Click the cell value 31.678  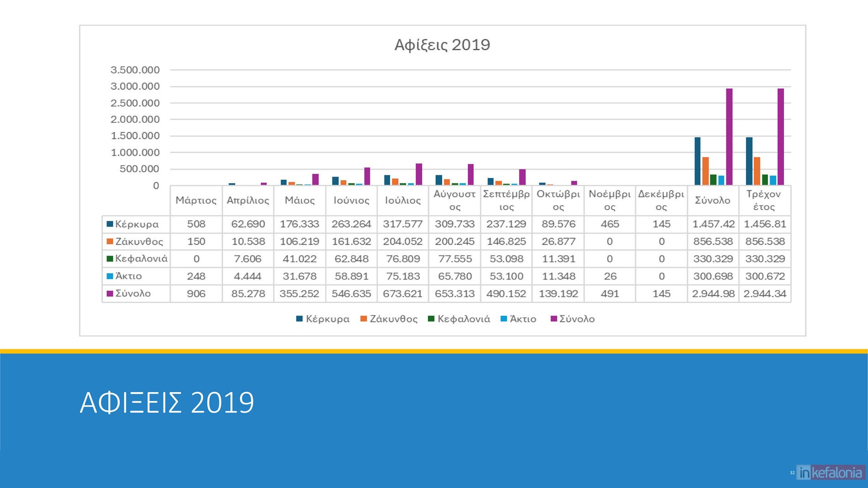pos(300,276)
